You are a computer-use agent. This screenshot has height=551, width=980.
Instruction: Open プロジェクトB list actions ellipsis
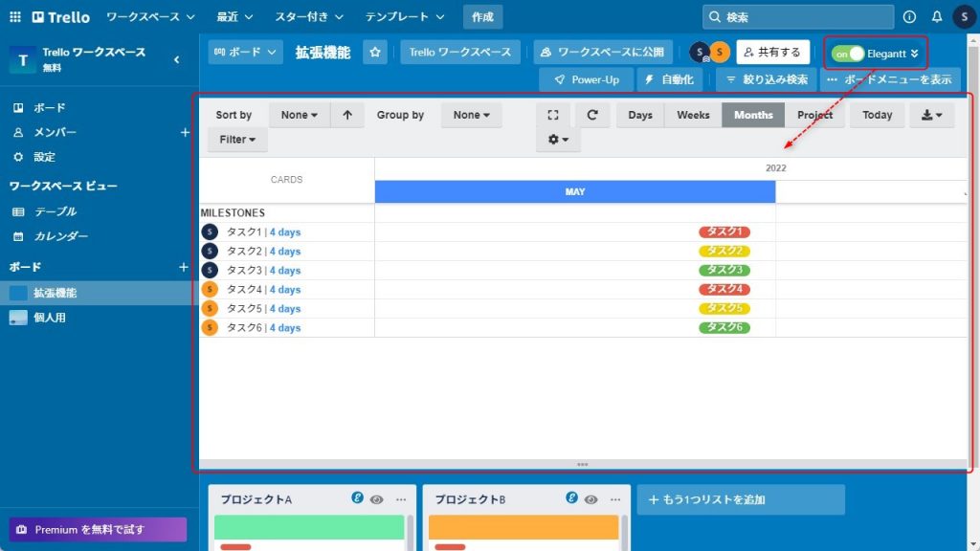(615, 499)
